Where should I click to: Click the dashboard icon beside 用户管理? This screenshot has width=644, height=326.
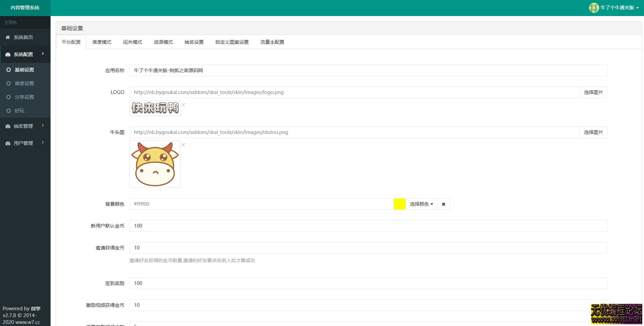pos(8,144)
